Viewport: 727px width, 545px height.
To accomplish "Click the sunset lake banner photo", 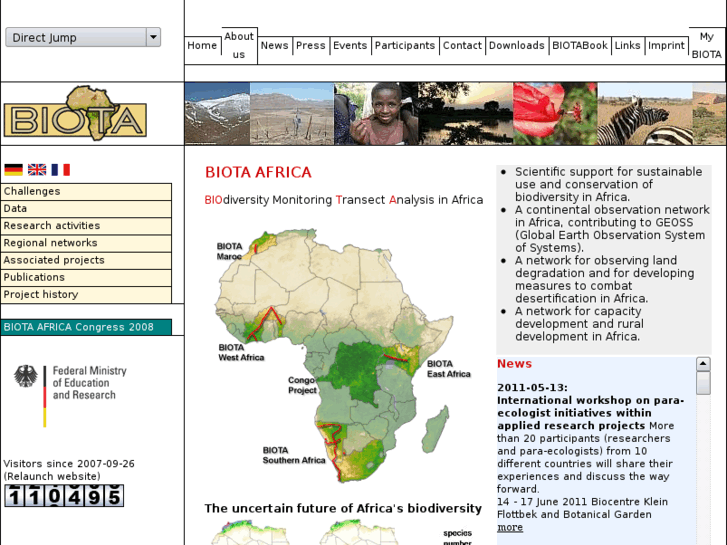I will (466, 114).
